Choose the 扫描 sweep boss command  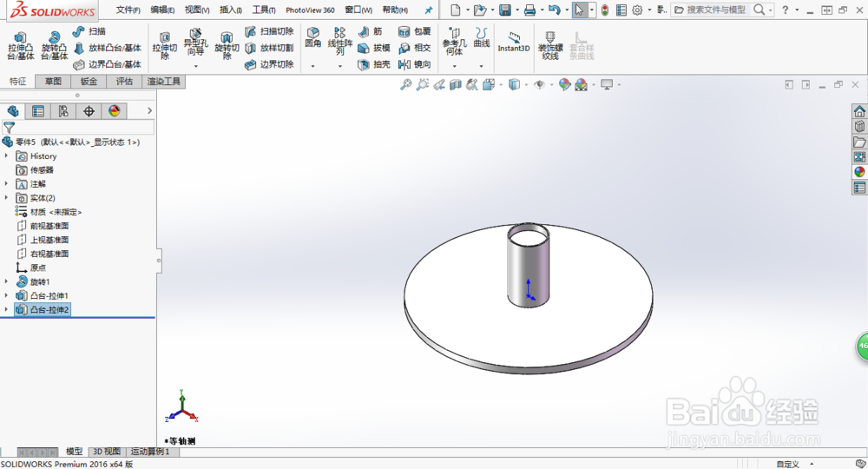click(x=89, y=31)
